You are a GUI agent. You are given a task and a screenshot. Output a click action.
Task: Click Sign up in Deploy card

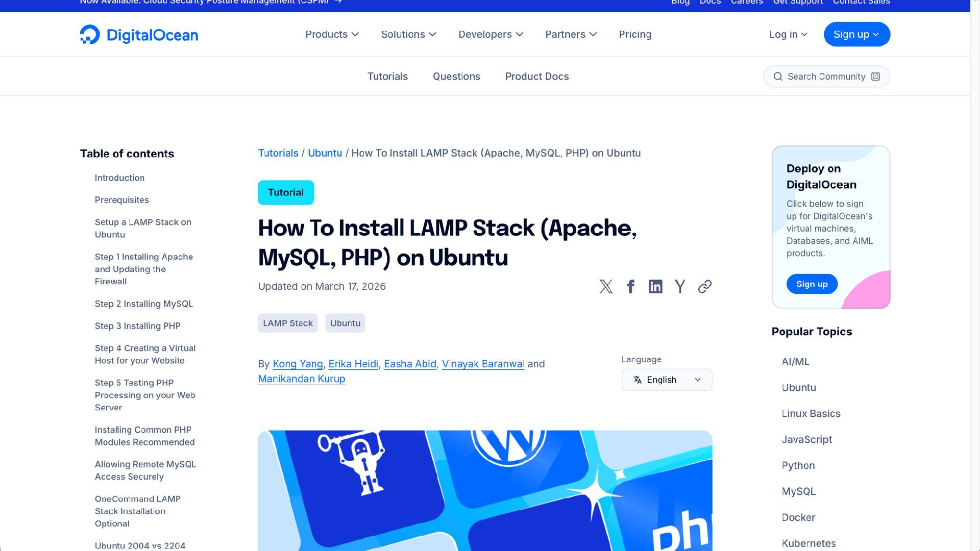tap(812, 284)
